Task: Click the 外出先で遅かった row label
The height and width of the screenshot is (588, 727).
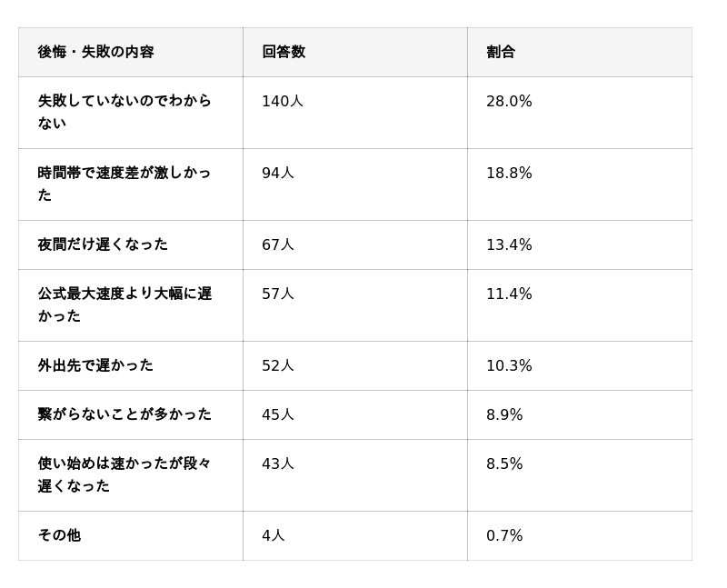Action: pyautogui.click(x=95, y=365)
